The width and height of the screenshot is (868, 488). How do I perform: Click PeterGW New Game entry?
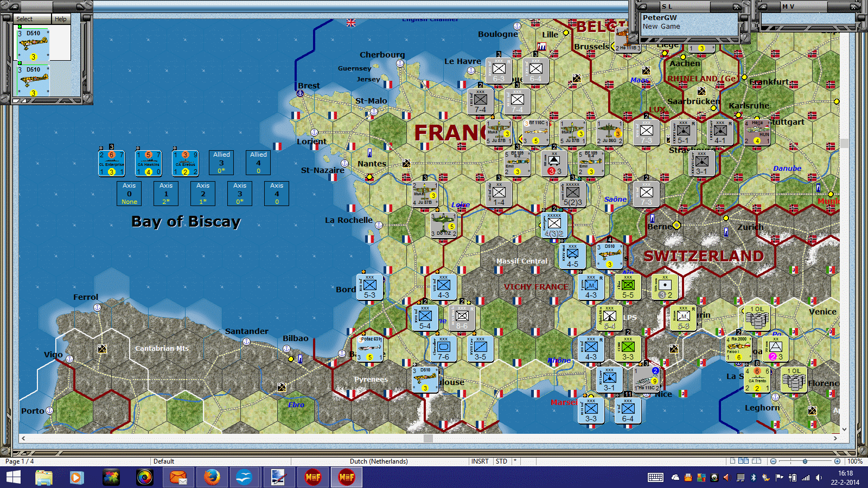690,22
